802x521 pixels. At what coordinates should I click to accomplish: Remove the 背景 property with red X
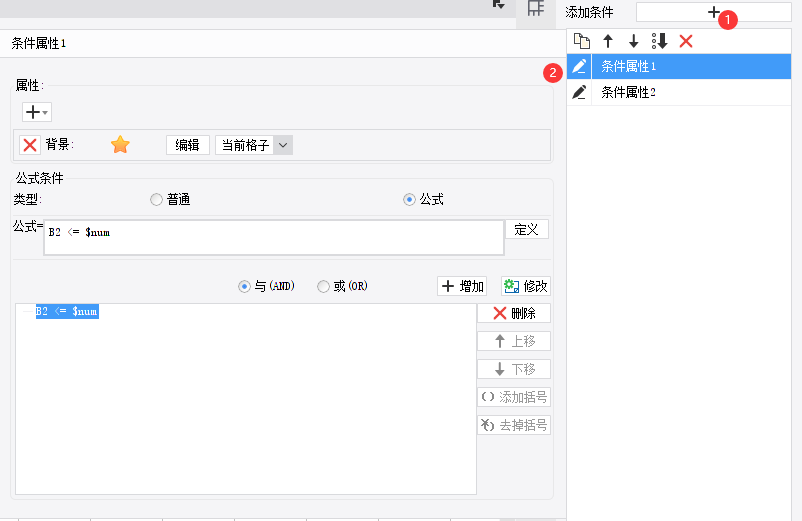tap(30, 145)
